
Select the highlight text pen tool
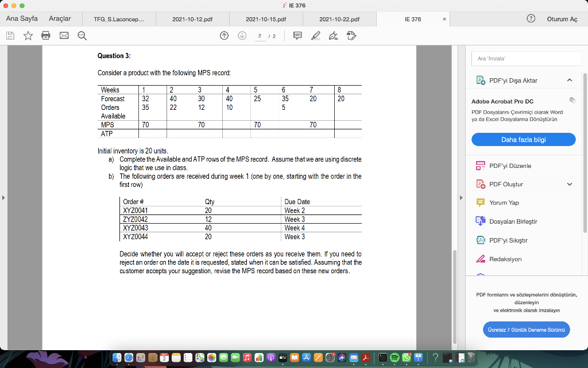tap(316, 36)
